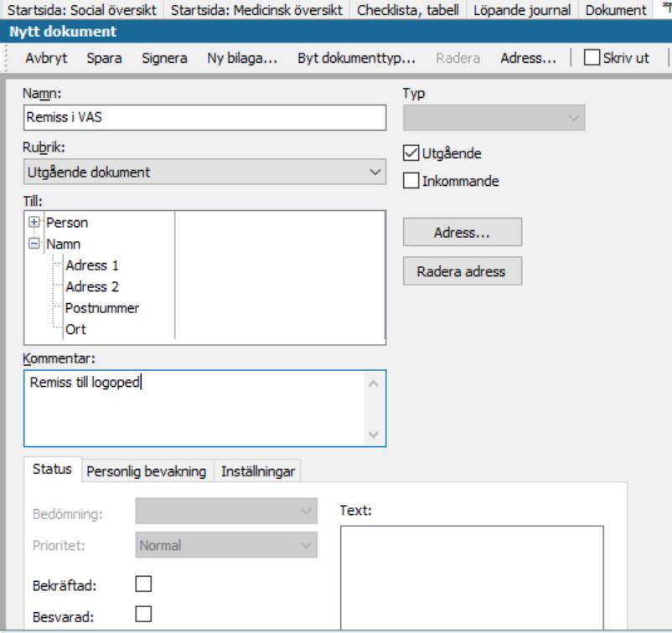Click the Kommentar scrollbar up arrow
This screenshot has width=672, height=633.
(373, 383)
